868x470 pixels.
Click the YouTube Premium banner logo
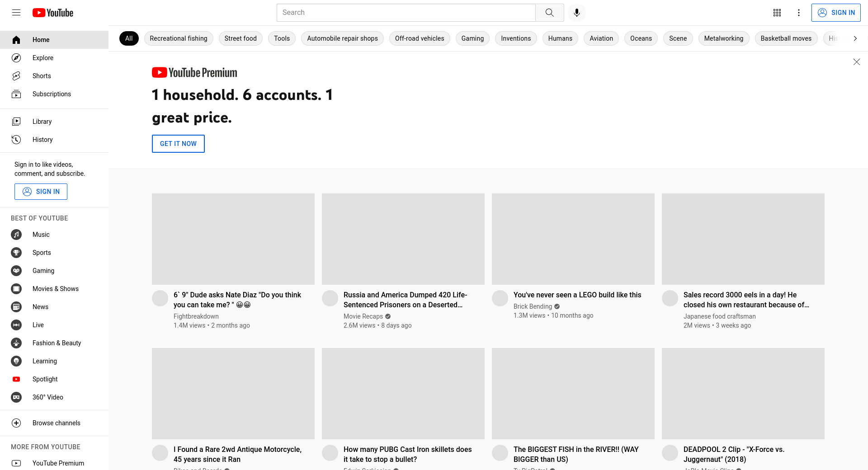click(x=194, y=72)
